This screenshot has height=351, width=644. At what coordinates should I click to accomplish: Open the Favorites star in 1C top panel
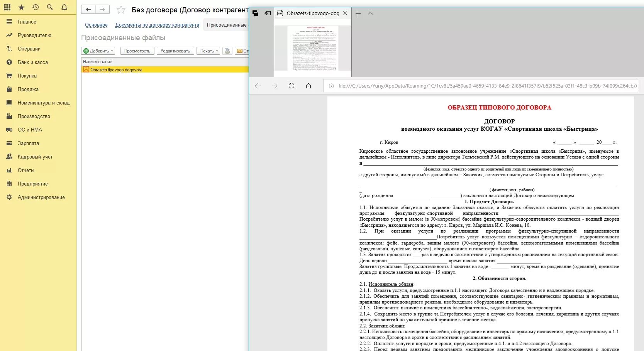21,7
